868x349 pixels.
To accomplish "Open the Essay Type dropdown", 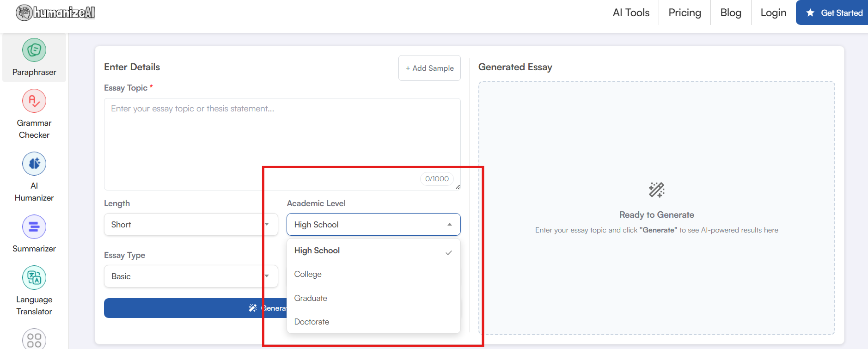I will coord(190,276).
